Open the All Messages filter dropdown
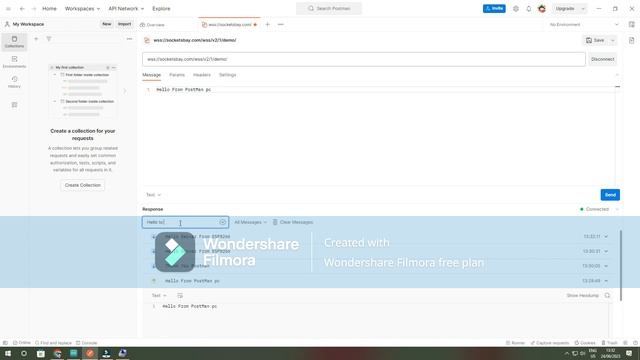 [250, 222]
